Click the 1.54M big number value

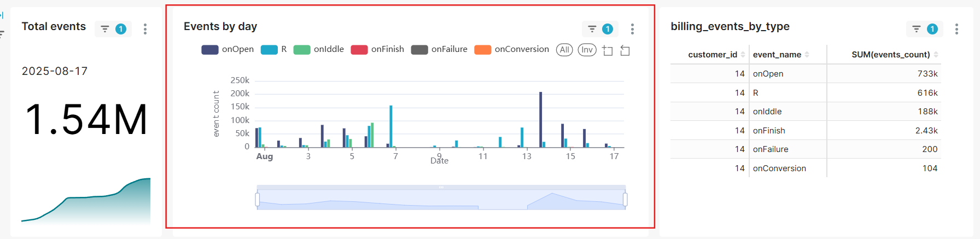pyautogui.click(x=86, y=119)
